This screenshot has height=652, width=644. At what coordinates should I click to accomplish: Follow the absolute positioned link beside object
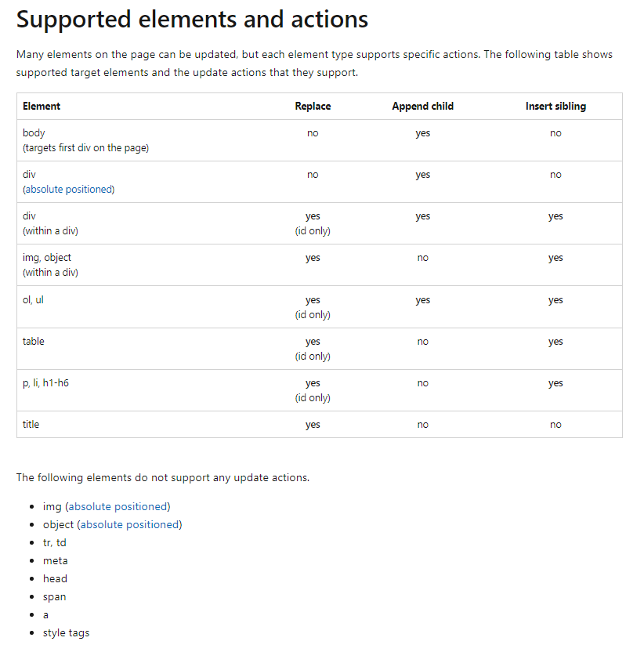129,525
